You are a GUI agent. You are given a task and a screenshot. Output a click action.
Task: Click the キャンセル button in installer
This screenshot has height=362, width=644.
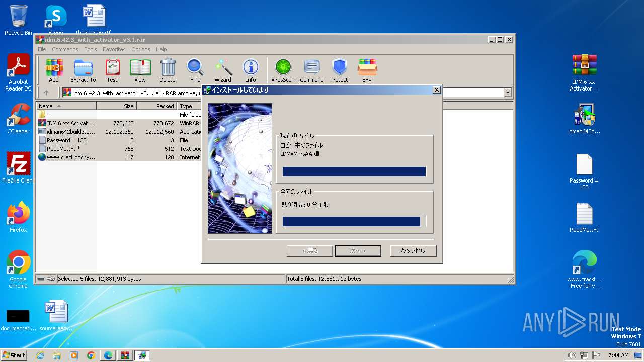click(413, 251)
